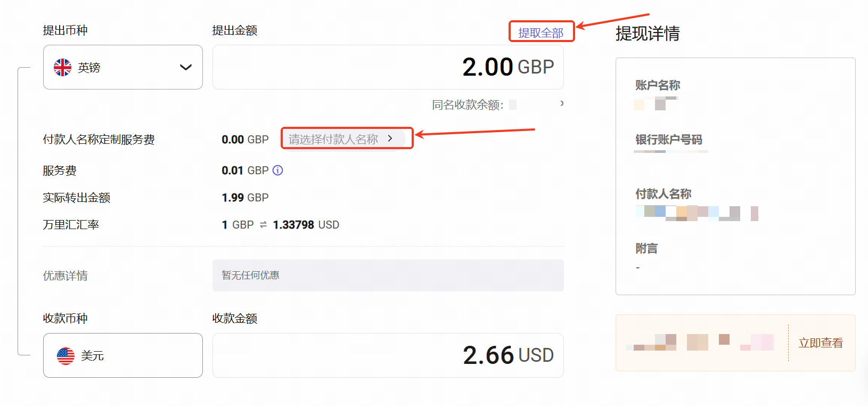
Task: Open the 收款币种 currency dropdown
Action: pos(122,355)
